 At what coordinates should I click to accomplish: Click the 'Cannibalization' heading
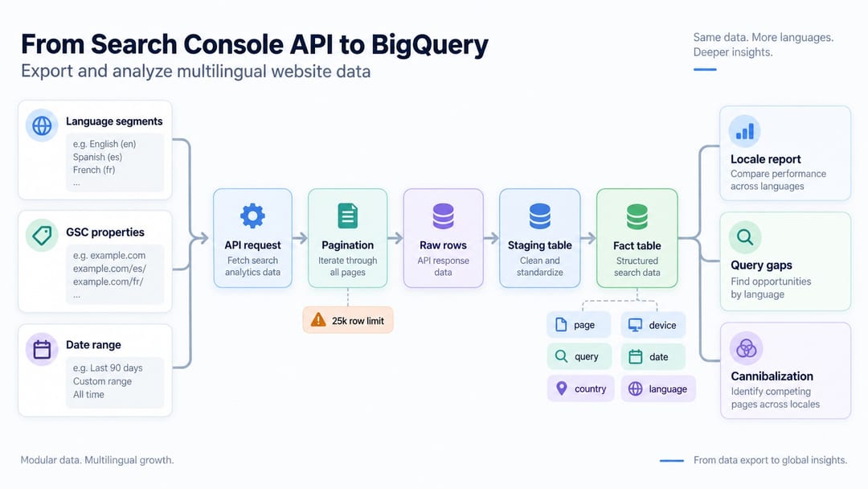[x=772, y=376]
